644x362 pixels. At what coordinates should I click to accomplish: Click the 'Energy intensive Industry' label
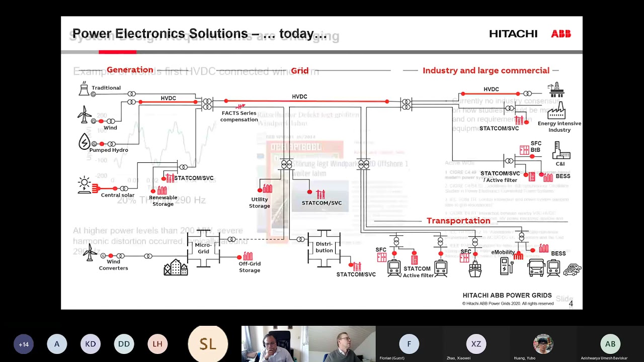point(559,127)
